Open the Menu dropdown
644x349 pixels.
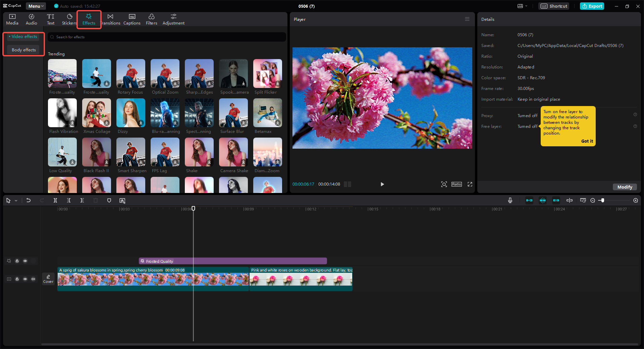(36, 6)
